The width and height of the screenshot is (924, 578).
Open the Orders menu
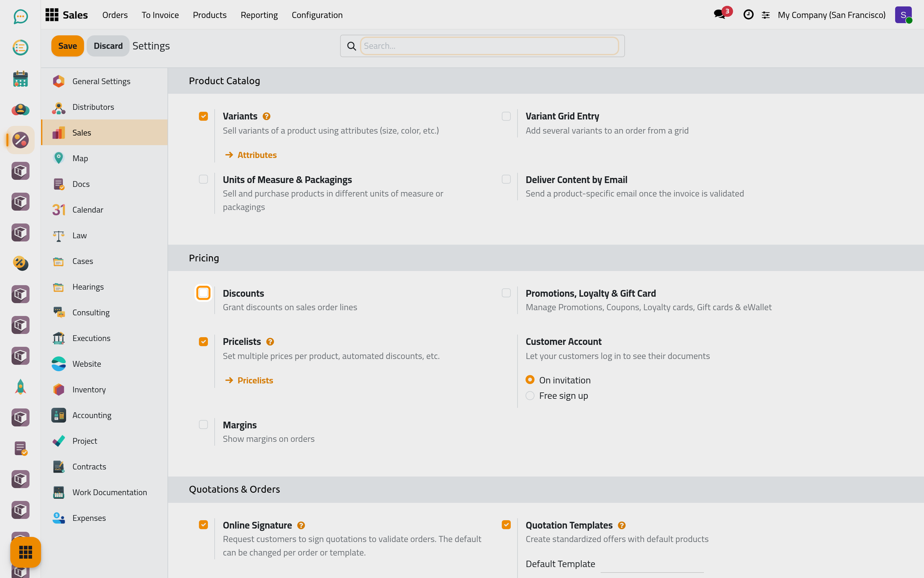[x=115, y=15]
